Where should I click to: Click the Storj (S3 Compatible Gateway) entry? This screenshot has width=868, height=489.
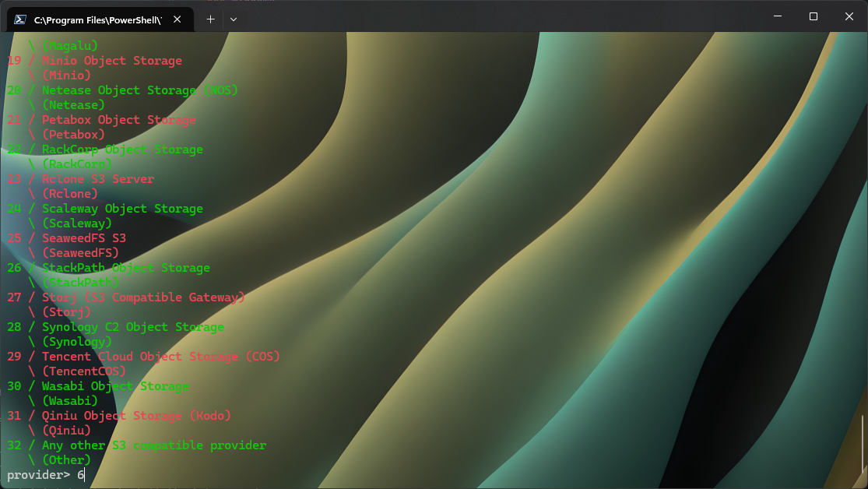143,297
